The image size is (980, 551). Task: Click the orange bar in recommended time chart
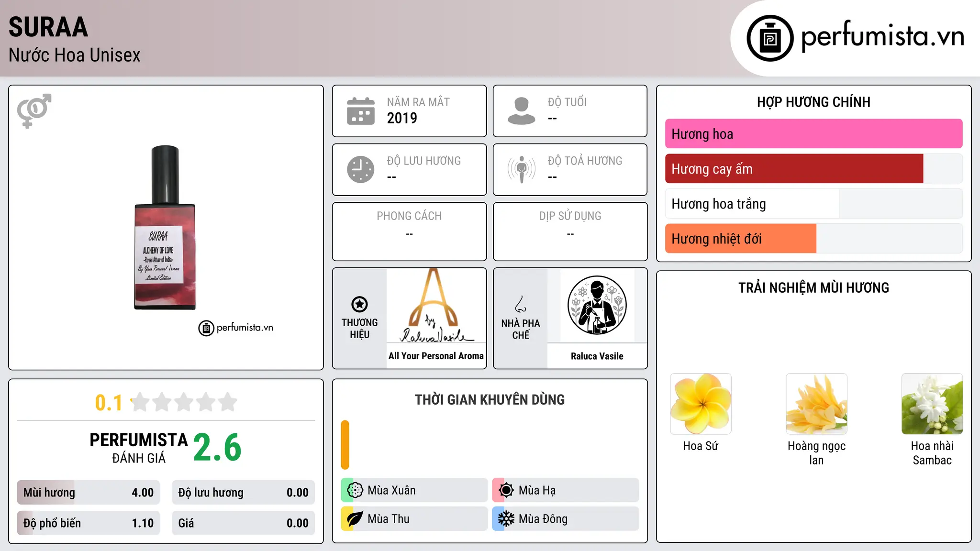pyautogui.click(x=345, y=445)
